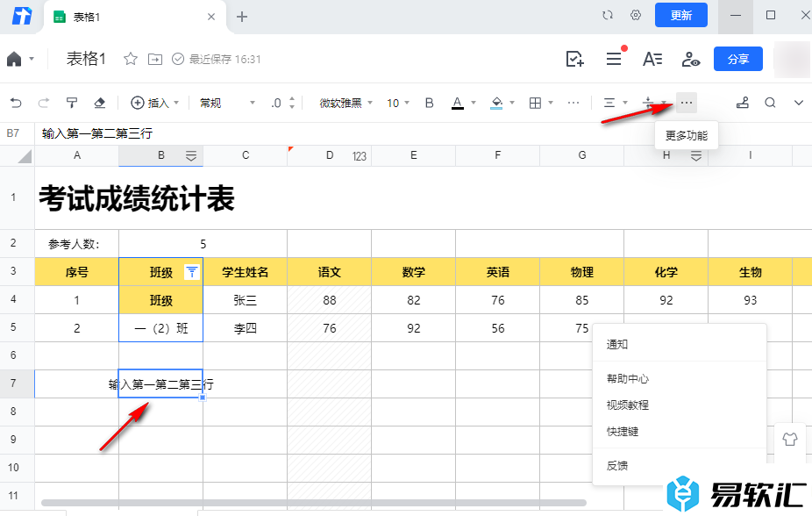Viewport: 812px width, 516px height.
Task: Click select-all corner triangle
Action: [x=24, y=156]
